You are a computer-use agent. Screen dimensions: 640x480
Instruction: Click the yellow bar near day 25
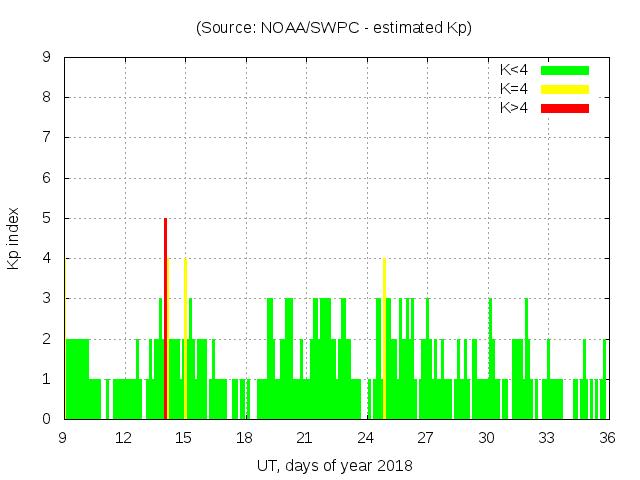tap(384, 338)
